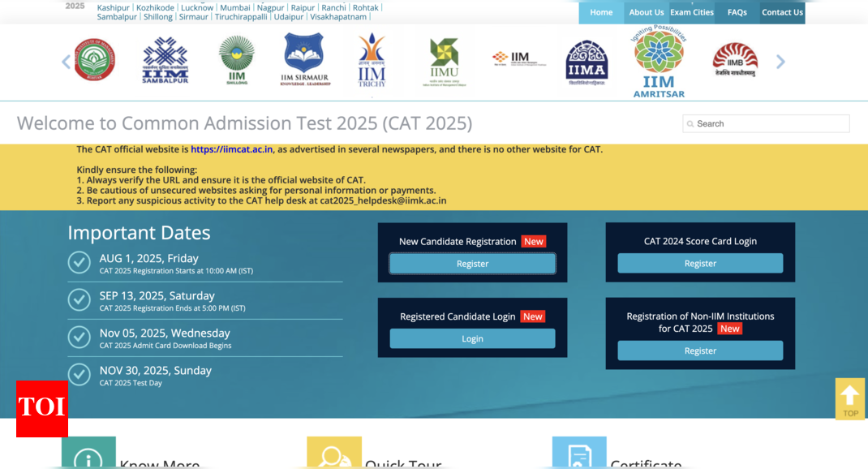The width and height of the screenshot is (868, 469).
Task: Choose the IIM Shillong logo
Action: click(236, 60)
